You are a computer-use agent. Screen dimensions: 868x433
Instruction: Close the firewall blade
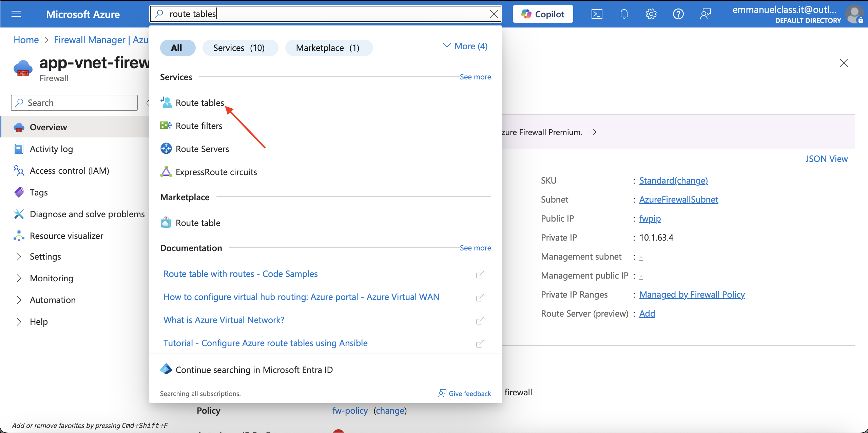[844, 63]
